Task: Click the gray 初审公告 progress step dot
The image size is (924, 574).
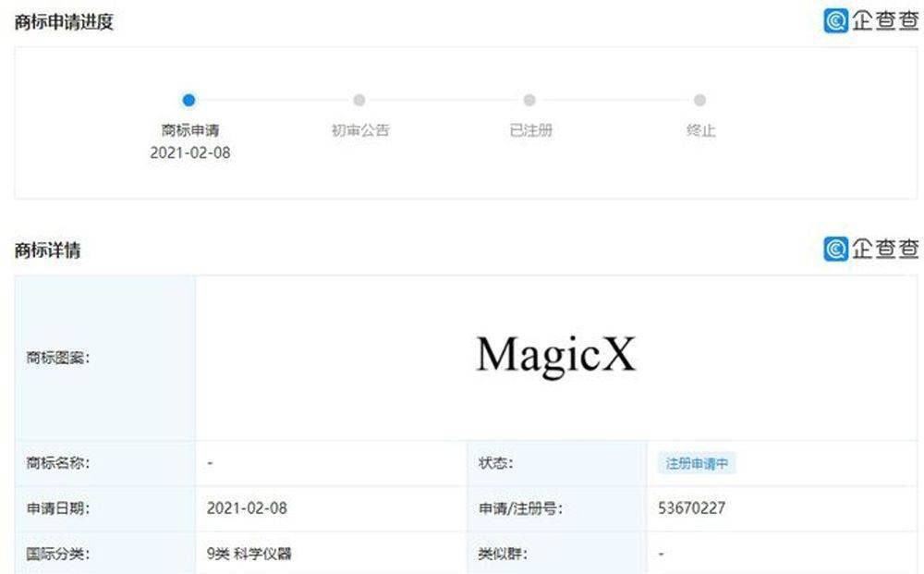Action: (x=359, y=100)
